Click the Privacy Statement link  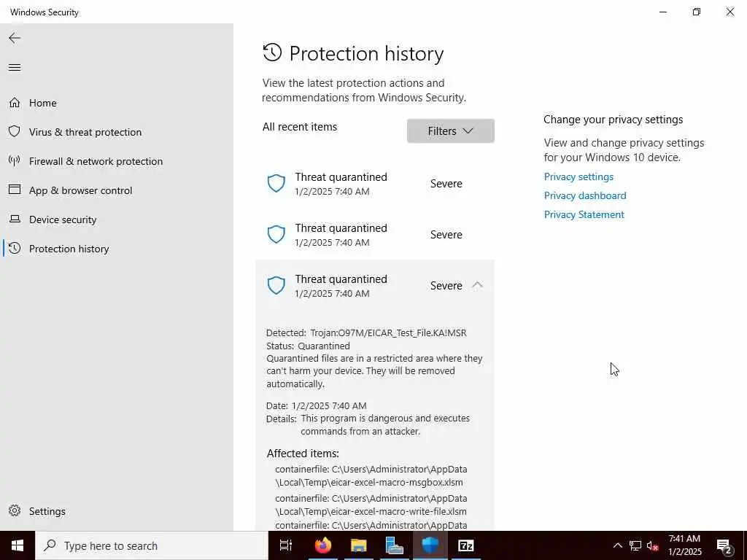(x=584, y=215)
